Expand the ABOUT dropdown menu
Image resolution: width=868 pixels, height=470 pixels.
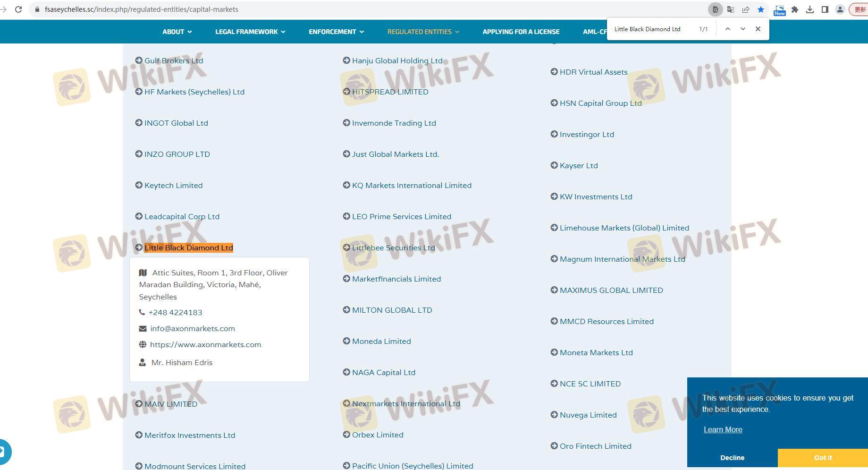(177, 32)
